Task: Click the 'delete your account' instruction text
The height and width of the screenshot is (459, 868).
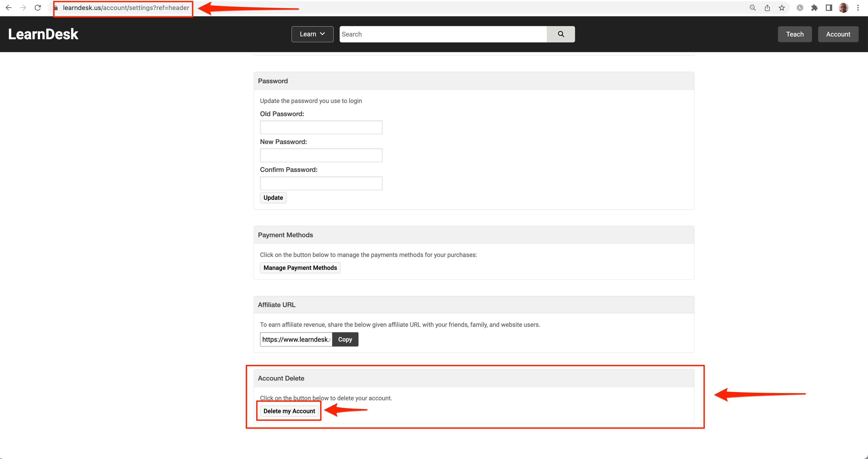Action: pos(326,398)
